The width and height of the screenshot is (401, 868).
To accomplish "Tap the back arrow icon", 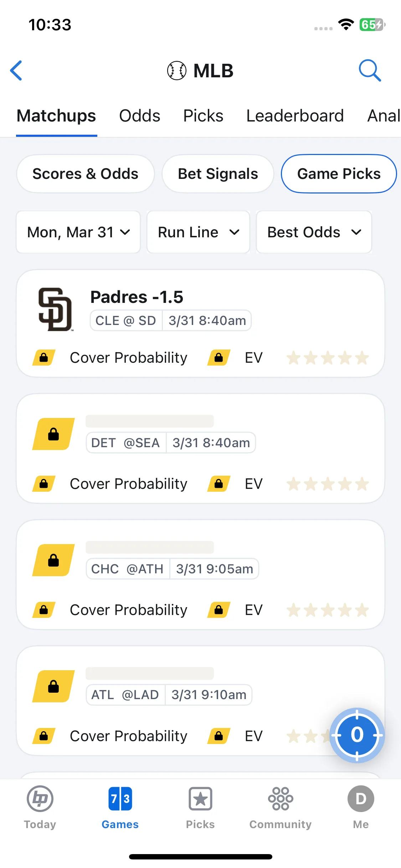I will pyautogui.click(x=16, y=71).
